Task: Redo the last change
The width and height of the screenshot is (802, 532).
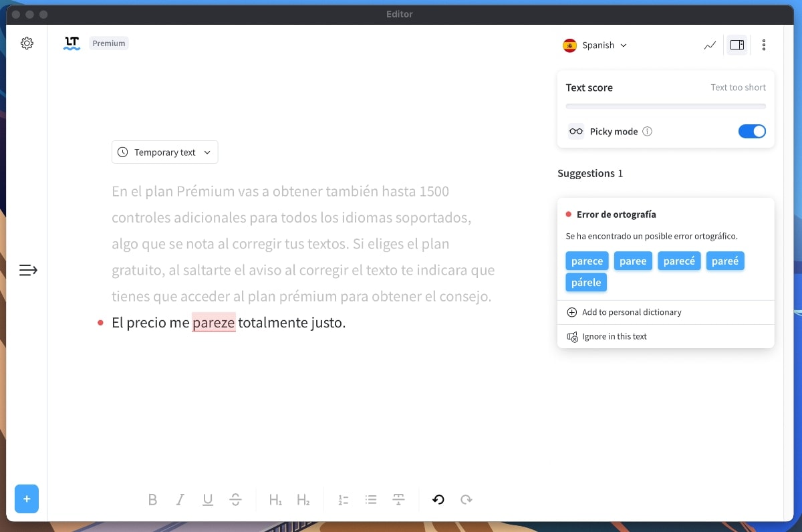Action: pos(466,499)
